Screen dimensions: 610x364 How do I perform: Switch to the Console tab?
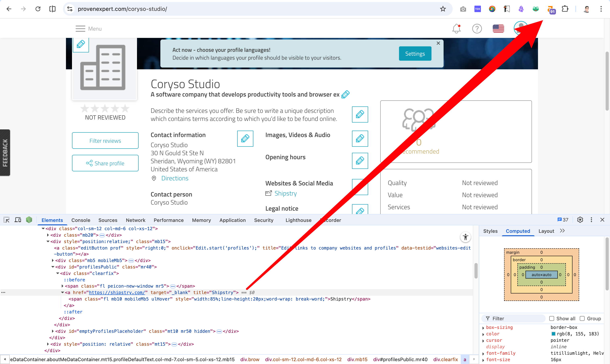point(81,220)
